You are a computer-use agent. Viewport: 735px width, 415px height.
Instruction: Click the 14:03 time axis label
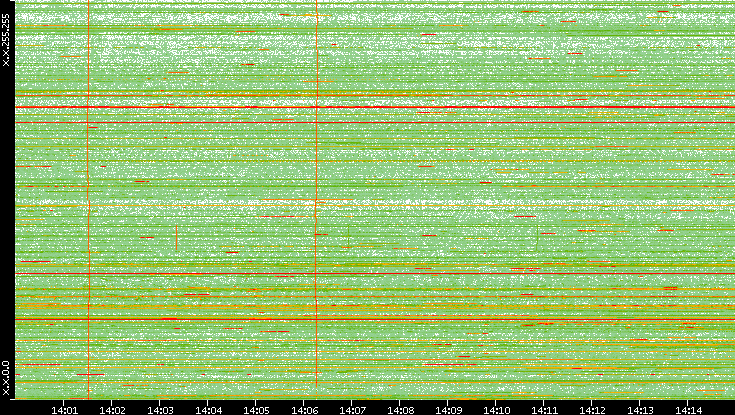[x=160, y=410]
